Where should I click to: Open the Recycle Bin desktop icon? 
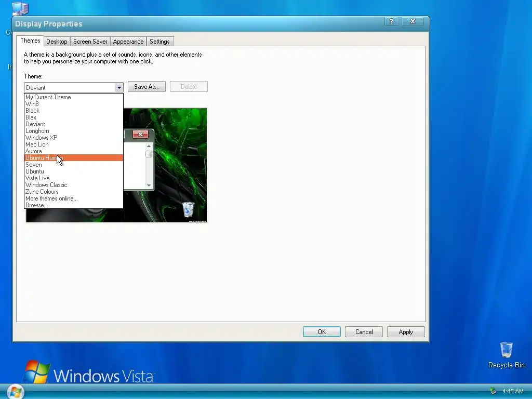(506, 355)
